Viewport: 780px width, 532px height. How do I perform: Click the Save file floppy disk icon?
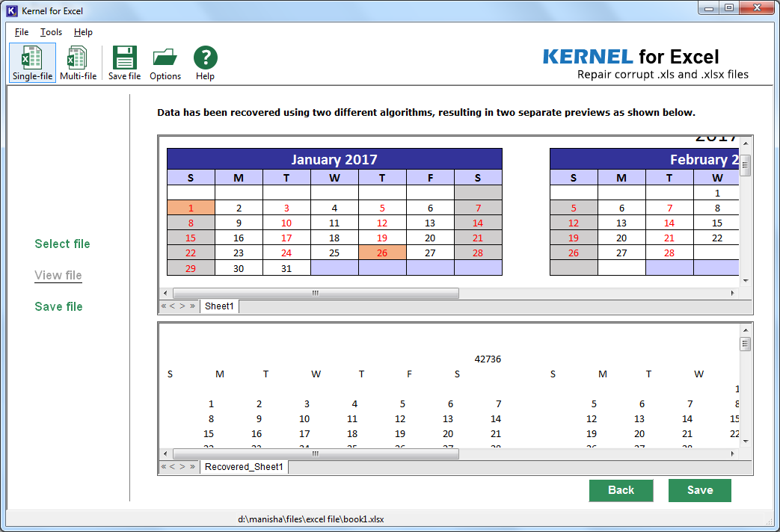(124, 63)
